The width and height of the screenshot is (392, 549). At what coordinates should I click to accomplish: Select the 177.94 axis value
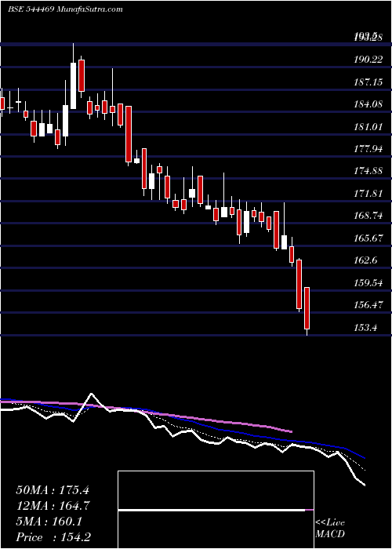pos(368,150)
